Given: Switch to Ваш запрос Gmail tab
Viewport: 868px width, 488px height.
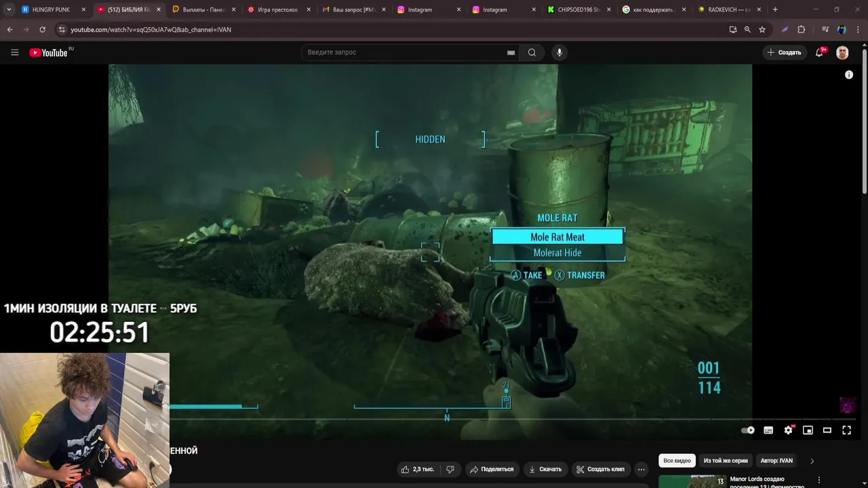Looking at the screenshot, I should point(353,9).
